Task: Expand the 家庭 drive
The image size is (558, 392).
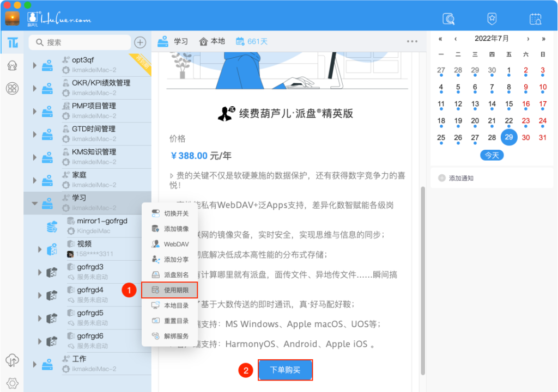Action: 34,180
